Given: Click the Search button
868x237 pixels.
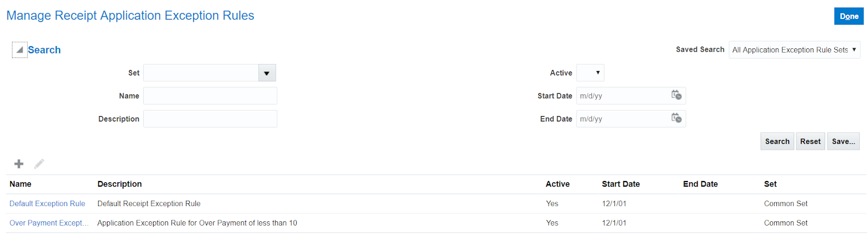Looking at the screenshot, I should (x=777, y=142).
